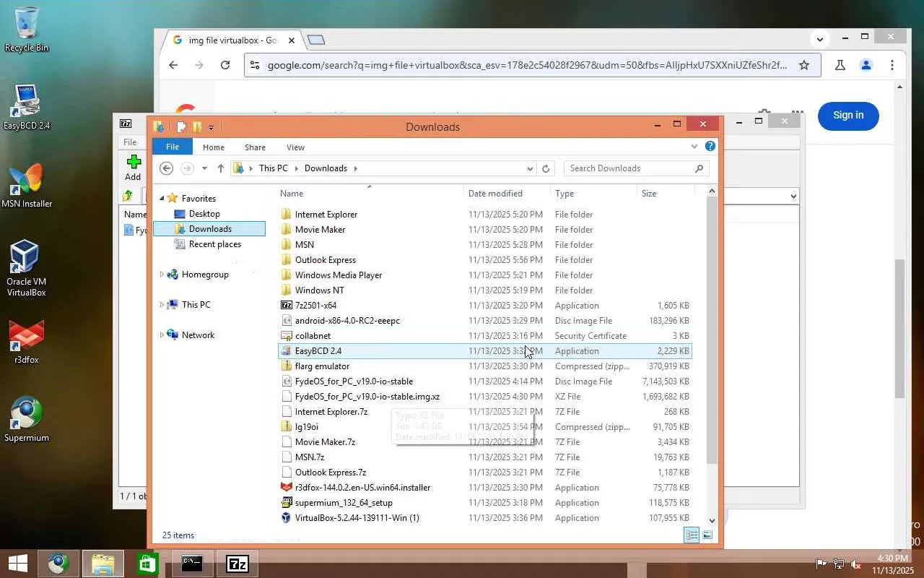Select the VirtualBox-5.2.44-139111-Win (1) installer file
Viewport: 924px width, 578px height.
pos(357,518)
